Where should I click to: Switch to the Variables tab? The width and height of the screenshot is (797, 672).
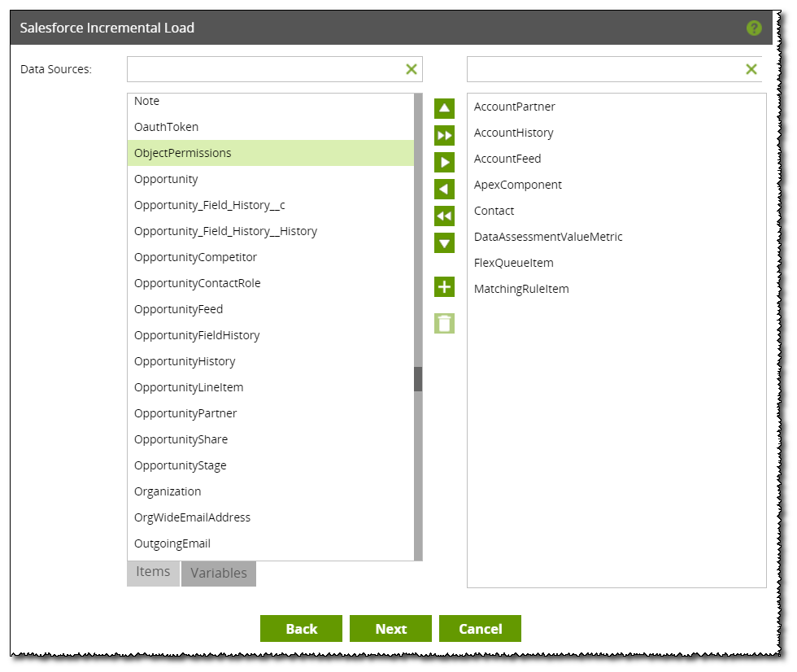(219, 574)
